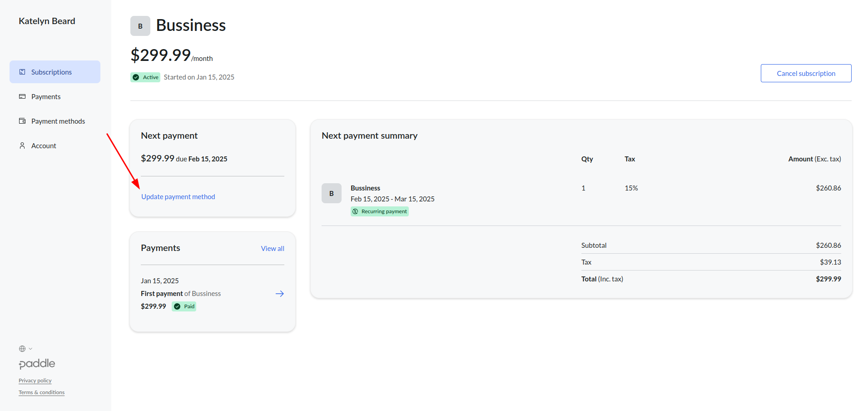
Task: Click the arrow on the Jan 15 payment row
Action: click(279, 294)
